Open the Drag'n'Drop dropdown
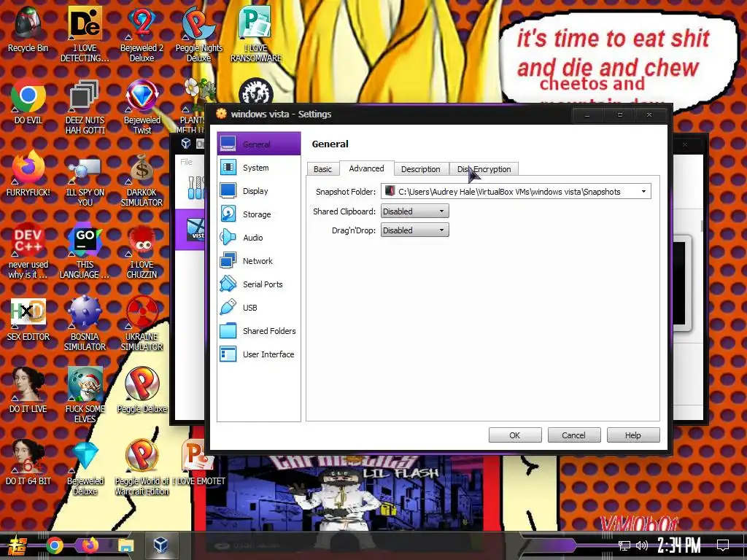 [414, 230]
